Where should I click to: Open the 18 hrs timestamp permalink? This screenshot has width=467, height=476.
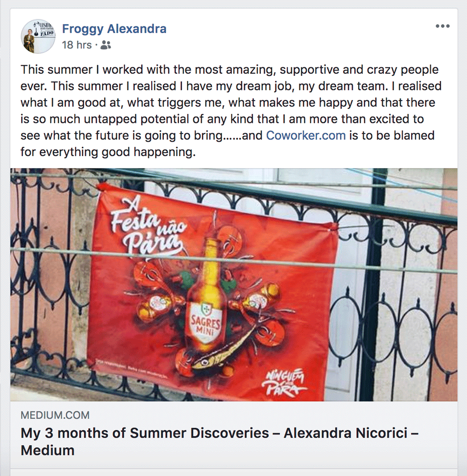pos(77,45)
